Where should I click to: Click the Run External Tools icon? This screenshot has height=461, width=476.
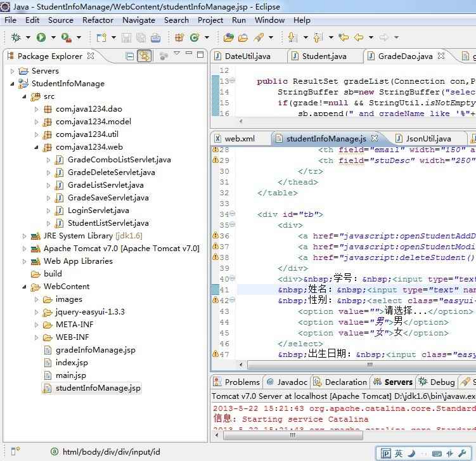pyautogui.click(x=66, y=37)
